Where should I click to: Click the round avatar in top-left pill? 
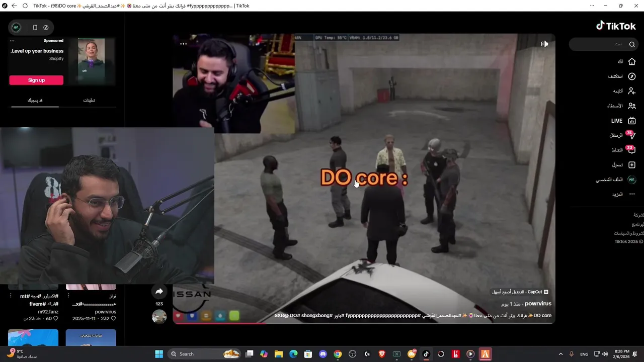(x=16, y=27)
